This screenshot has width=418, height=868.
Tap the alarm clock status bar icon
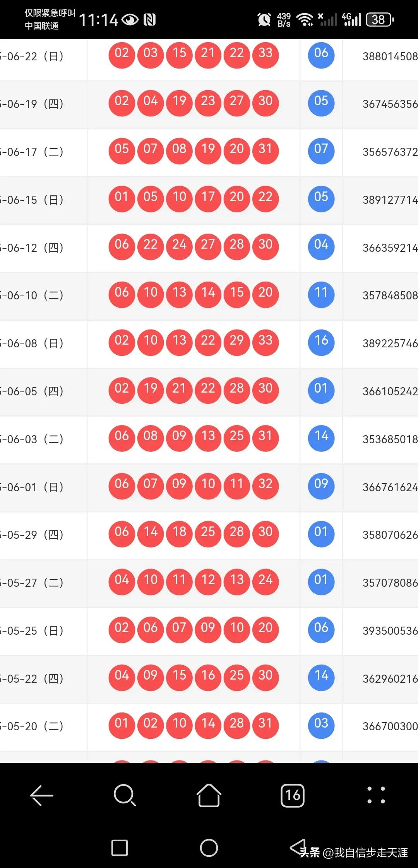[264, 19]
